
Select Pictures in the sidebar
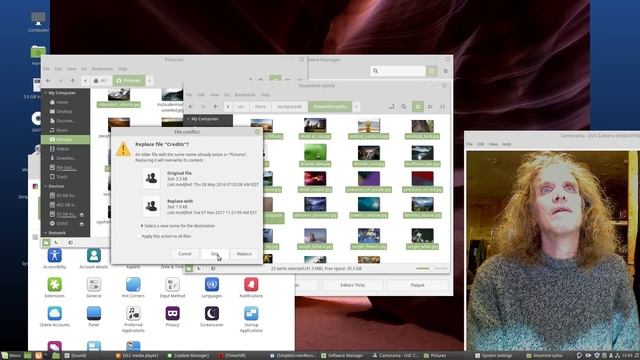click(x=65, y=140)
